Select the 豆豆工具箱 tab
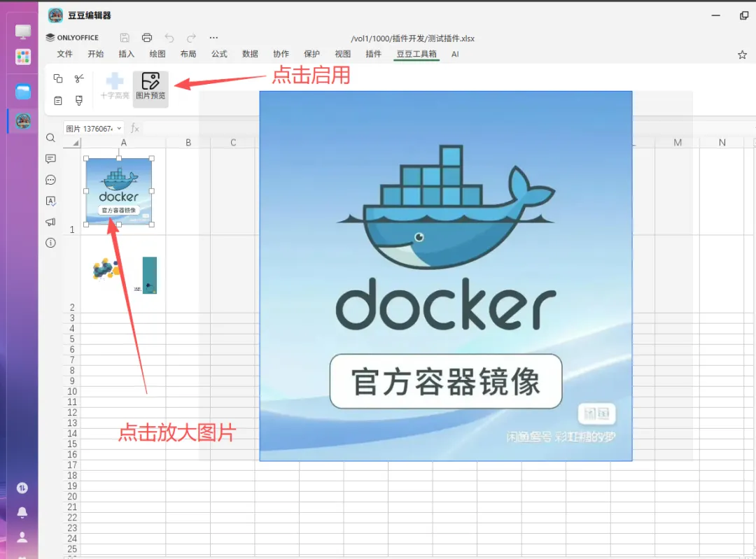Image resolution: width=756 pixels, height=559 pixels. (416, 54)
